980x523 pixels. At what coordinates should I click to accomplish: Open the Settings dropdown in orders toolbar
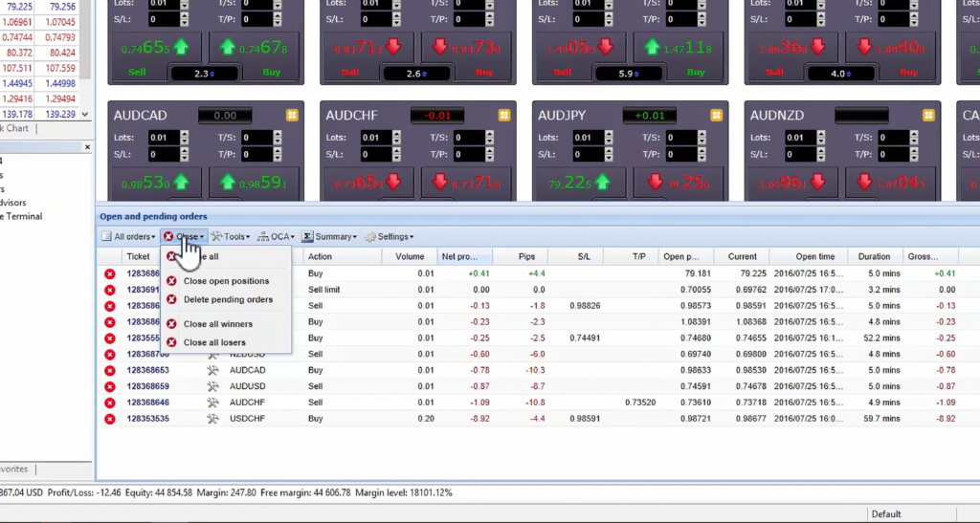tap(389, 236)
